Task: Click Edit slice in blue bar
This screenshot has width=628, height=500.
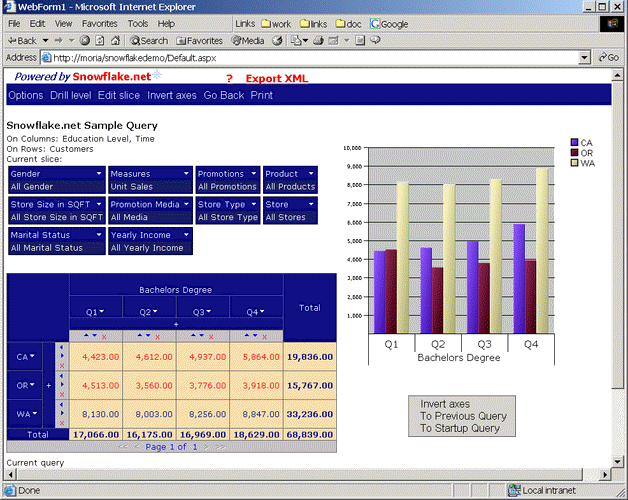Action: point(119,95)
